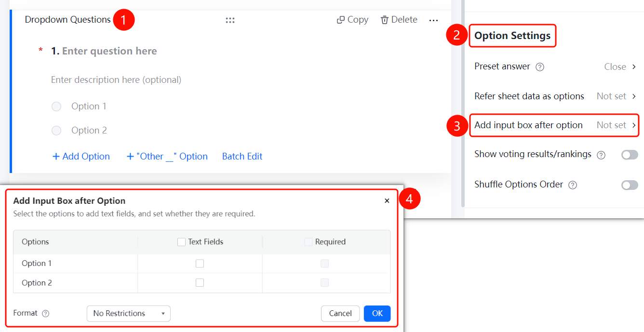Tick the Required header checkbox

(309, 242)
